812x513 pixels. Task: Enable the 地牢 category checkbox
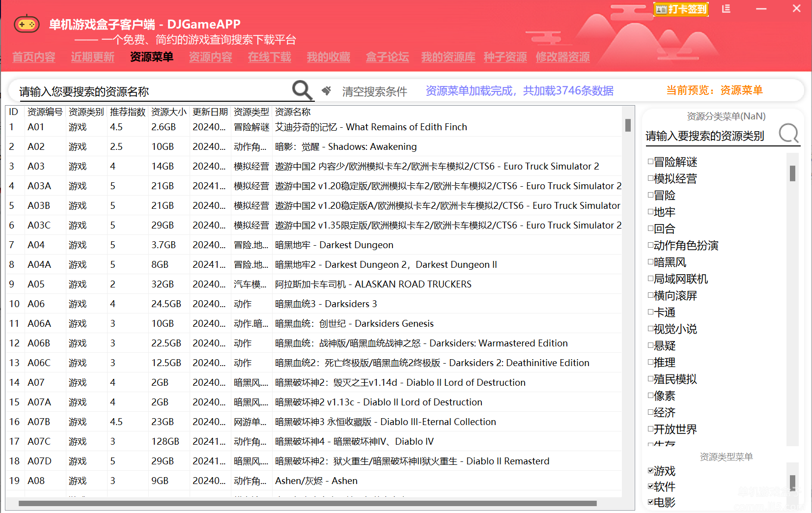pos(650,211)
